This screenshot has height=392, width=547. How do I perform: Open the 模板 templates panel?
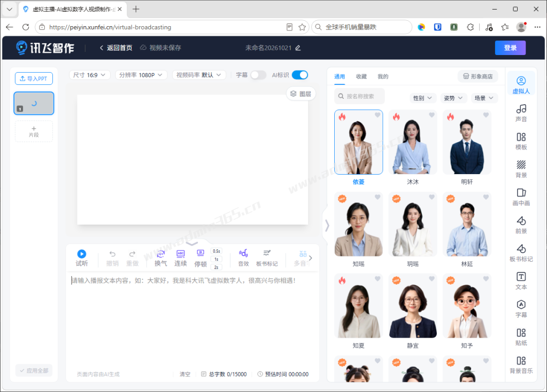[521, 141]
